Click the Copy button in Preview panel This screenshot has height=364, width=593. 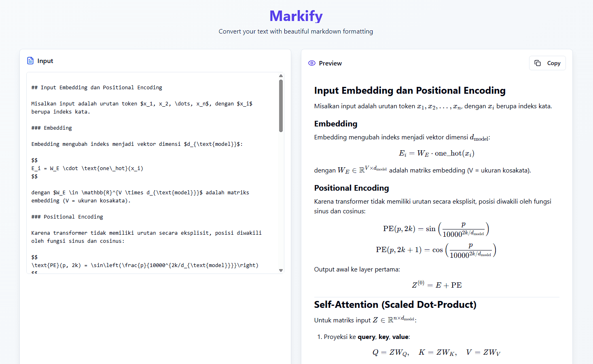pyautogui.click(x=547, y=63)
